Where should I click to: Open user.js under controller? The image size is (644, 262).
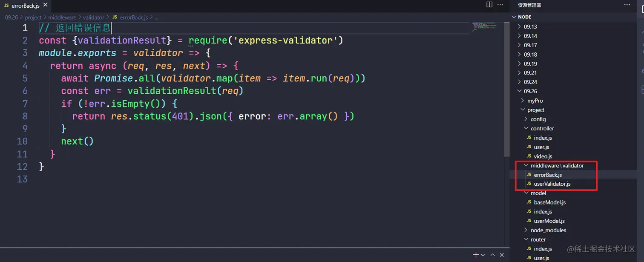[x=541, y=147]
